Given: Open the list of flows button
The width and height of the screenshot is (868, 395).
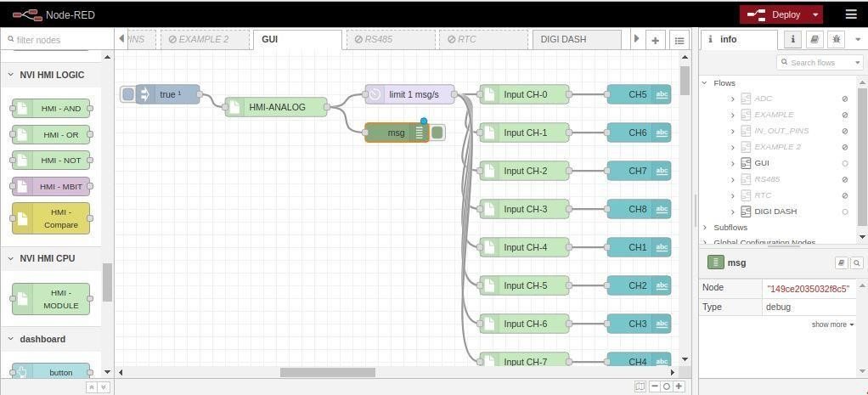Looking at the screenshot, I should tap(679, 40).
